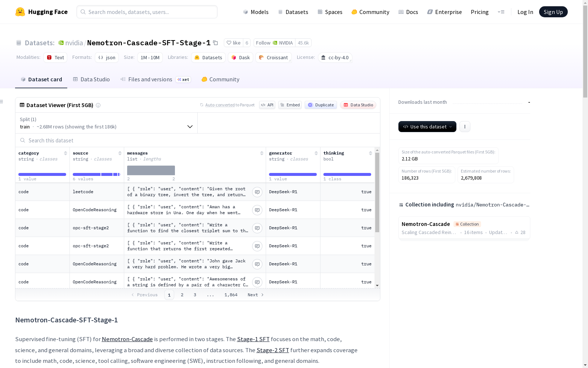The width and height of the screenshot is (588, 368).
Task: Open the expand navigation menu icon in header
Action: (x=501, y=12)
